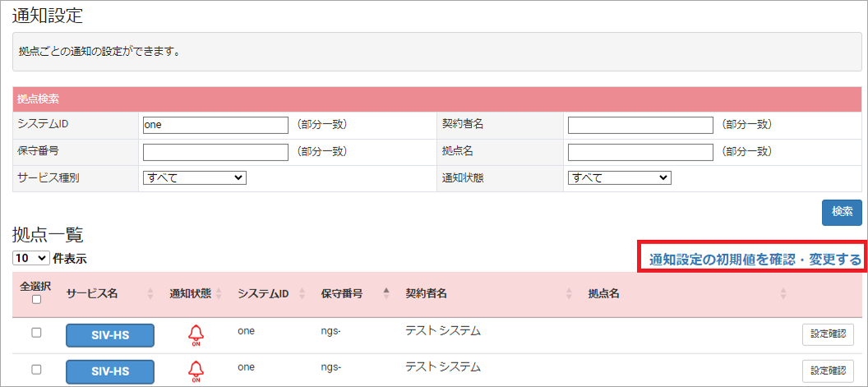The height and width of the screenshot is (387, 868).
Task: Click the 通知設定 page title
Action: click(48, 16)
